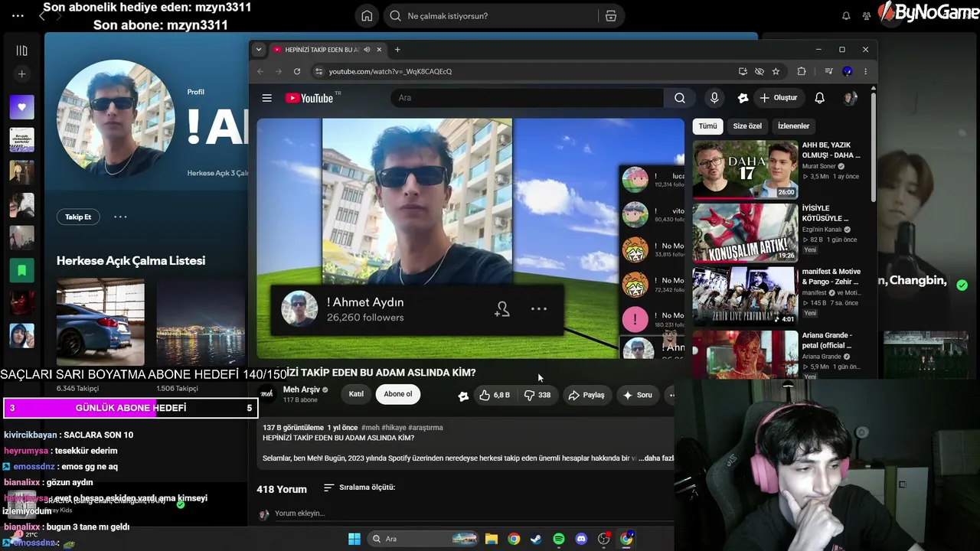The image size is (980, 551).
Task: Click the youtube.com address bar URL
Action: pos(390,71)
